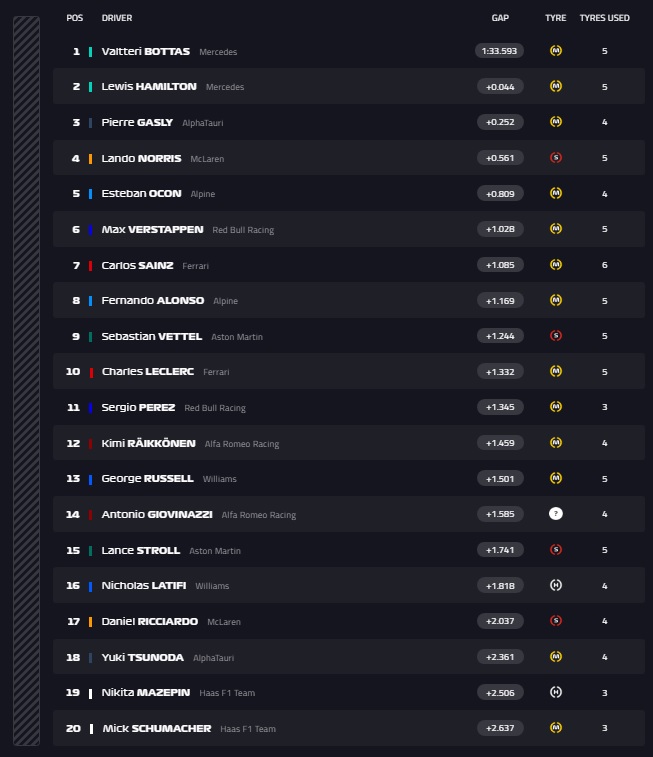Click Lance Stroll's soft tyre icon
Image resolution: width=653 pixels, height=757 pixels.
556,549
